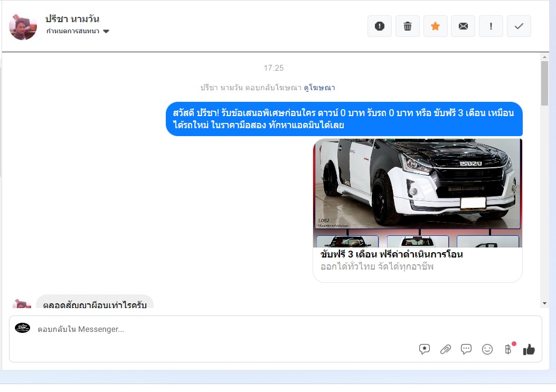This screenshot has height=392, width=556.
Task: Delete conversation using the trash icon
Action: [408, 26]
